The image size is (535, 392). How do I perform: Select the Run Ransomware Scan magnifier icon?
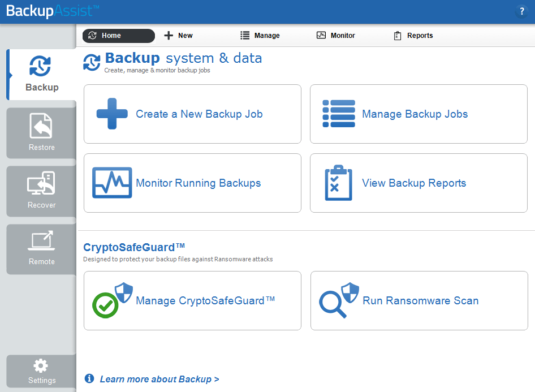click(x=335, y=300)
